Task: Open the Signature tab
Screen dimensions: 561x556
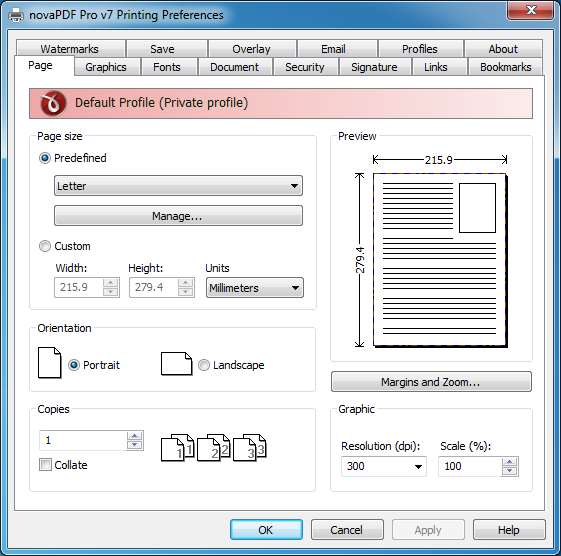Action: click(375, 67)
